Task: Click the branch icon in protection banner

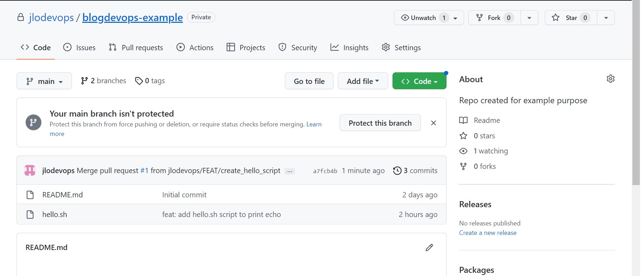Action: (33, 123)
